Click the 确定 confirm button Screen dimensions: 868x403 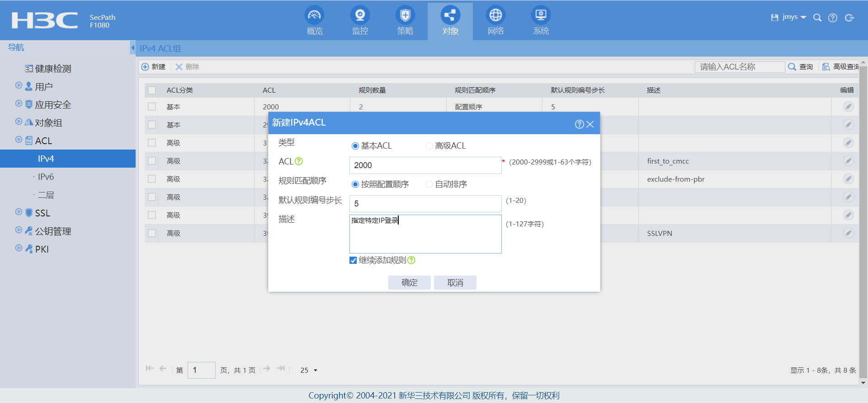pos(410,282)
